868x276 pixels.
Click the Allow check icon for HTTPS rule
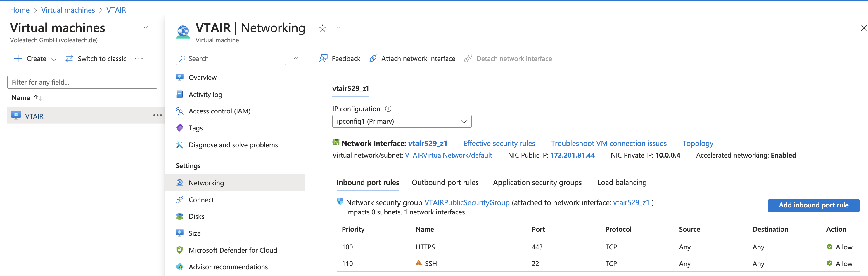tap(830, 247)
